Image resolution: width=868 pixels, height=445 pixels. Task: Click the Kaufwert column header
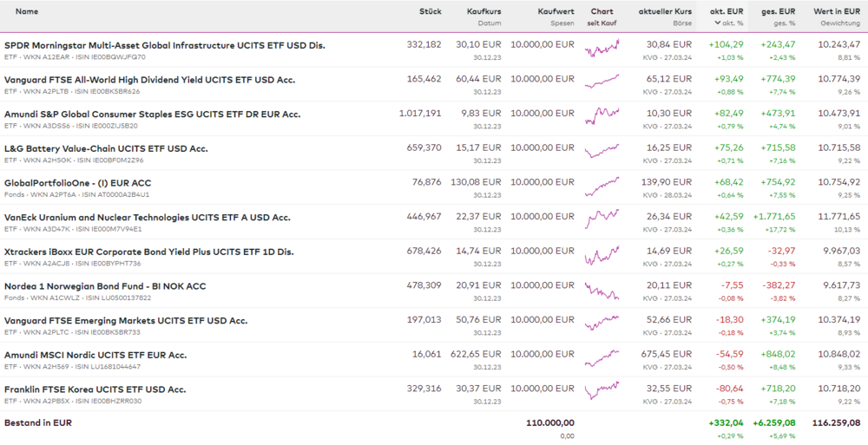click(x=556, y=11)
